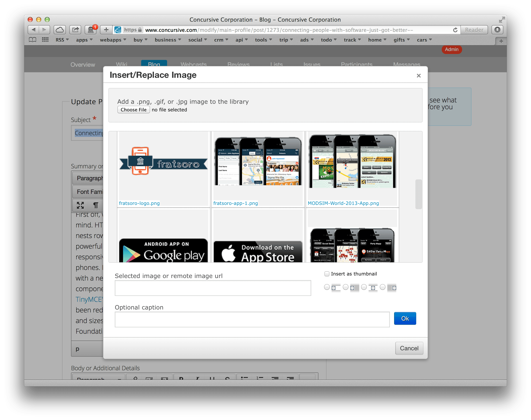The image size is (531, 420).
Task: Reload the page with refresh icon
Action: click(x=455, y=30)
